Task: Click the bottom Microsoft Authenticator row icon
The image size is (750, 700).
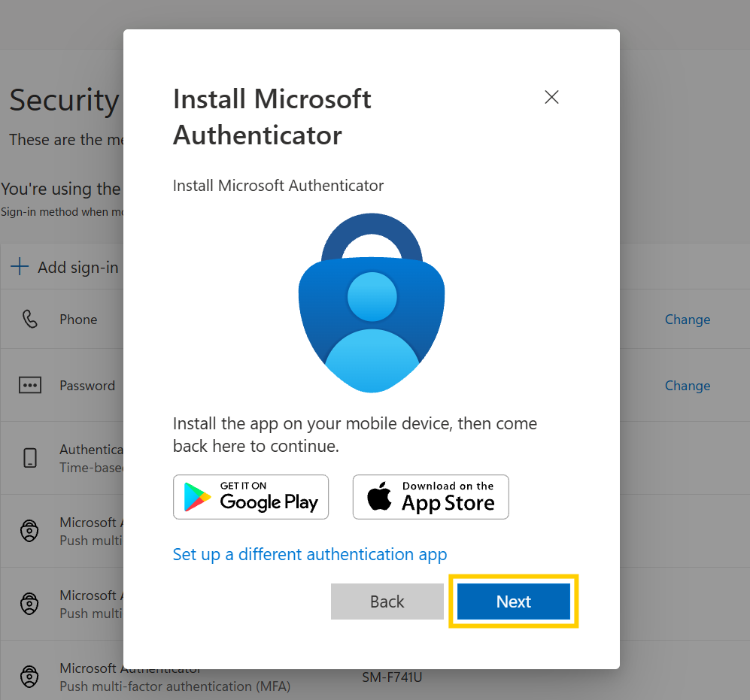Action: [29, 677]
